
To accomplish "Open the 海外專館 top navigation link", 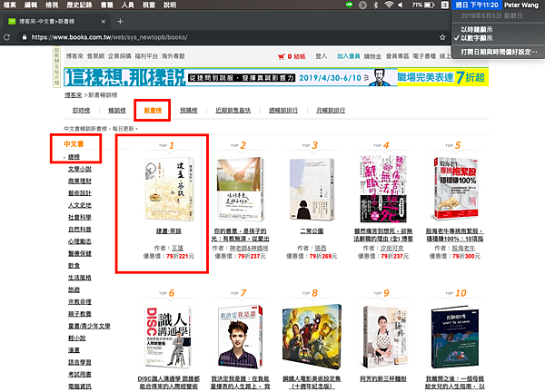I will [173, 56].
